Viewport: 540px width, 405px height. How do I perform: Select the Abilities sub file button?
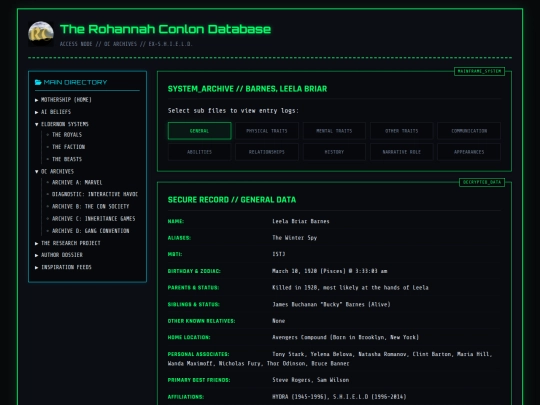(199, 152)
